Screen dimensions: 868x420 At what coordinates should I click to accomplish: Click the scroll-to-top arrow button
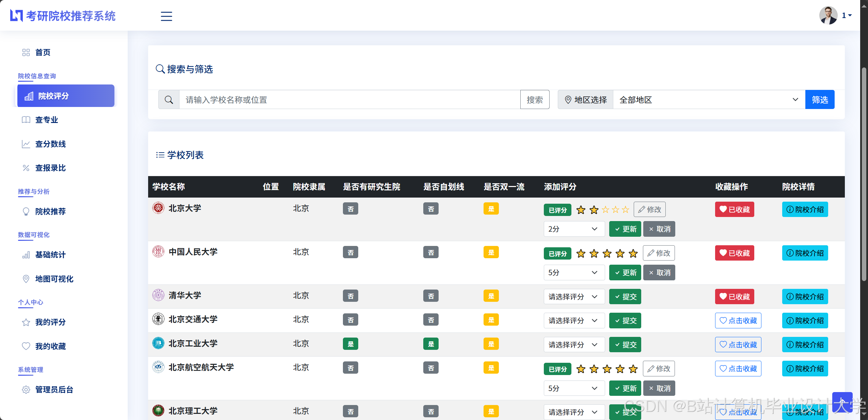(x=842, y=402)
